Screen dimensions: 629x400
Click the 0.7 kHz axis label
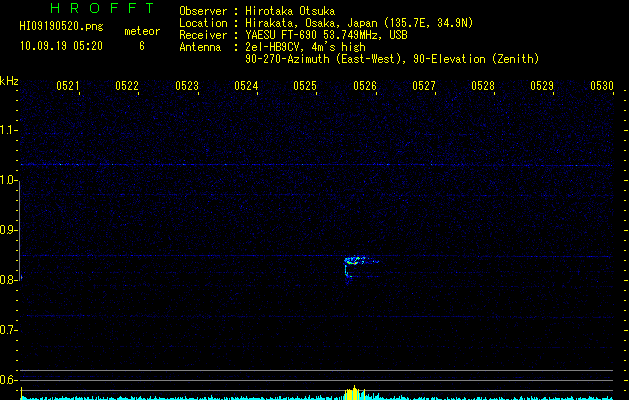(x=8, y=330)
